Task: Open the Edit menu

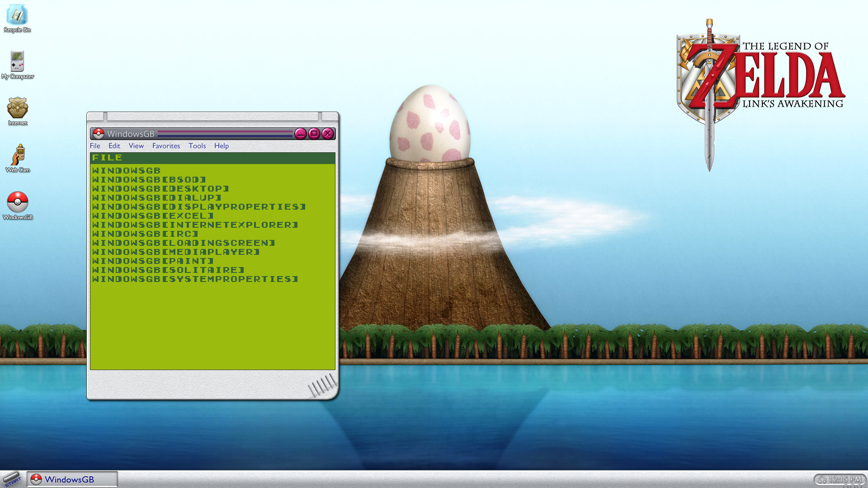Action: [x=114, y=145]
